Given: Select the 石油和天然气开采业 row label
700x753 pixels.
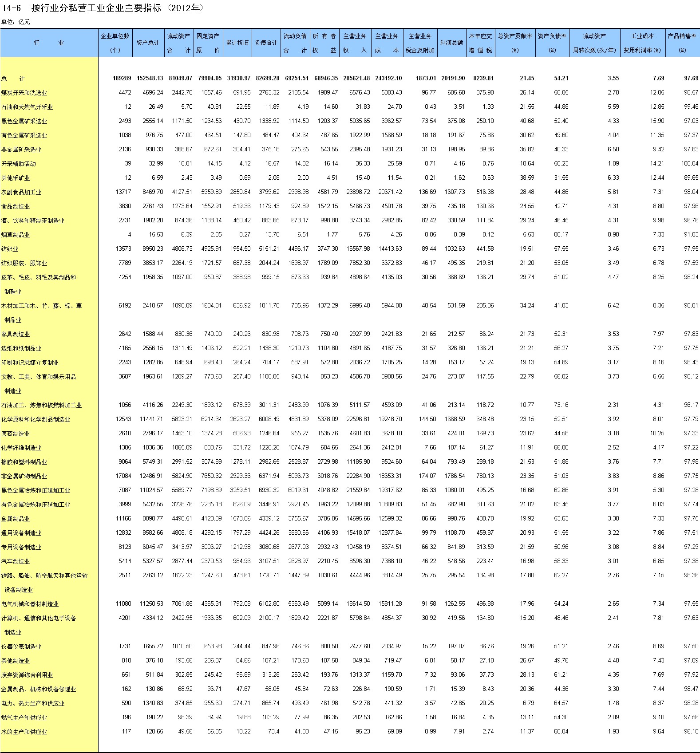Looking at the screenshot, I should (27, 107).
